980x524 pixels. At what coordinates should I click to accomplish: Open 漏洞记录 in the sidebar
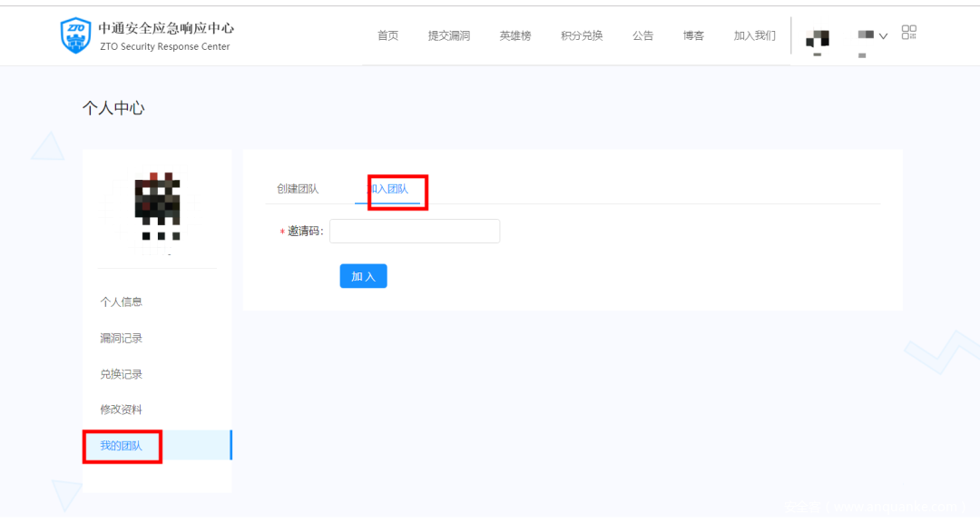pos(122,338)
